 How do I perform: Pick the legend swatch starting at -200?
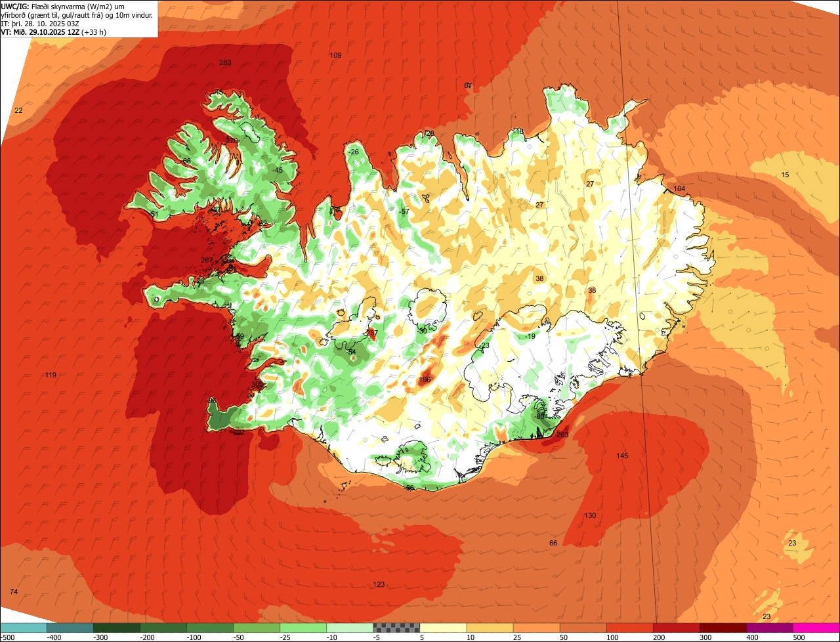[x=163, y=628]
